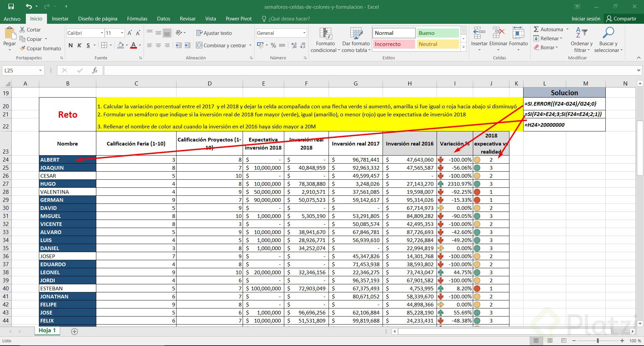Click the insert function fx icon
Image resolution: width=644 pixels, height=346 pixels.
(x=95, y=70)
